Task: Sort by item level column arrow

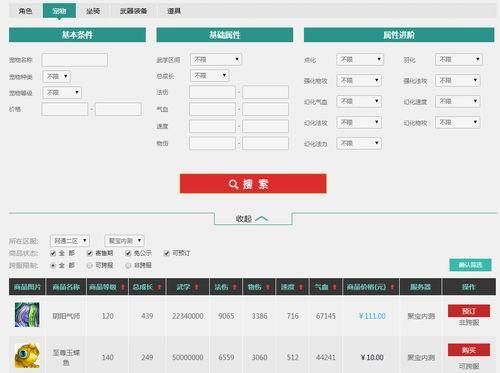Action: coord(123,287)
